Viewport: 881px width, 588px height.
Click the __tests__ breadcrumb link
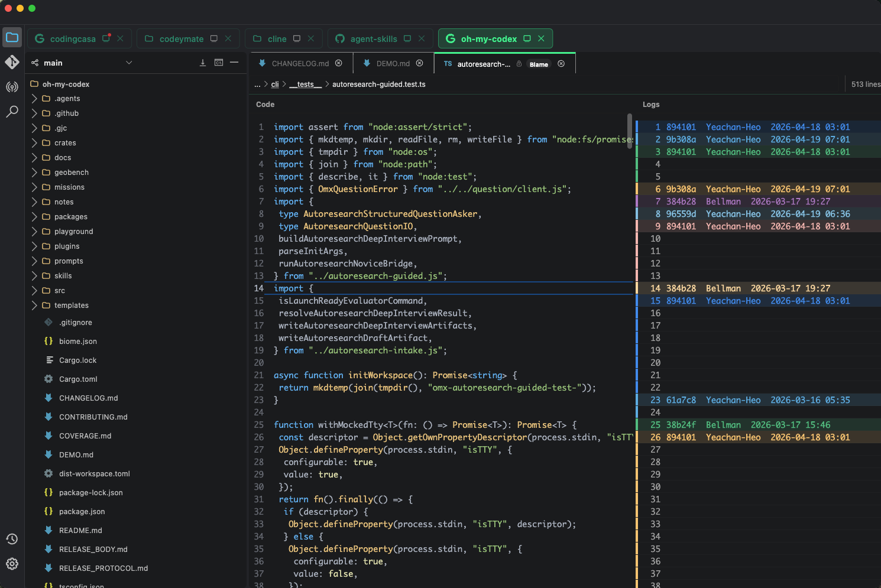tap(305, 85)
